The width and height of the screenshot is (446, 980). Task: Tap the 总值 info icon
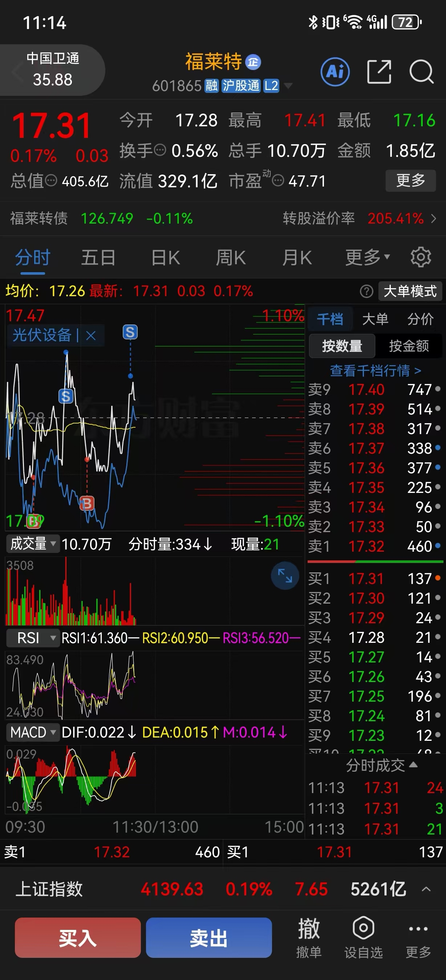[51, 180]
